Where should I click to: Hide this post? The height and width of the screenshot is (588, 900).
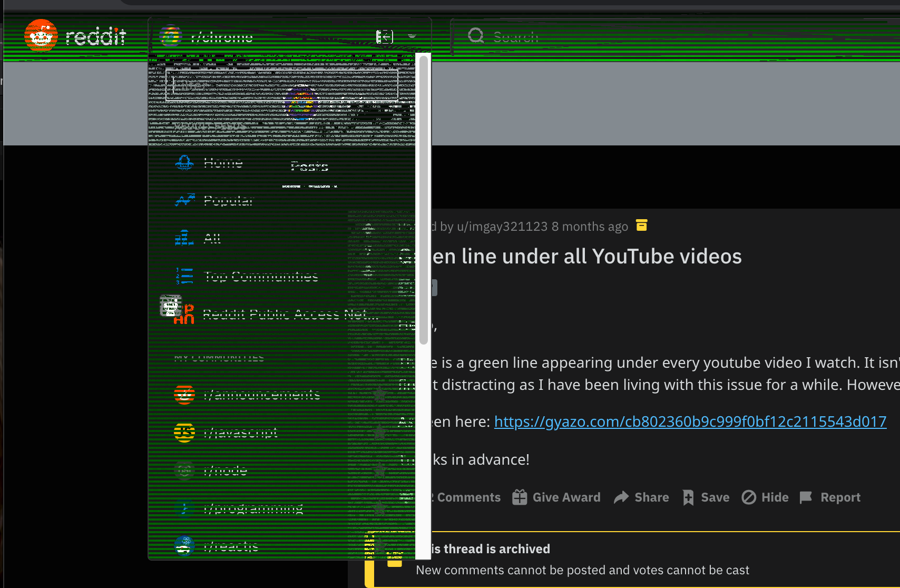(x=765, y=497)
